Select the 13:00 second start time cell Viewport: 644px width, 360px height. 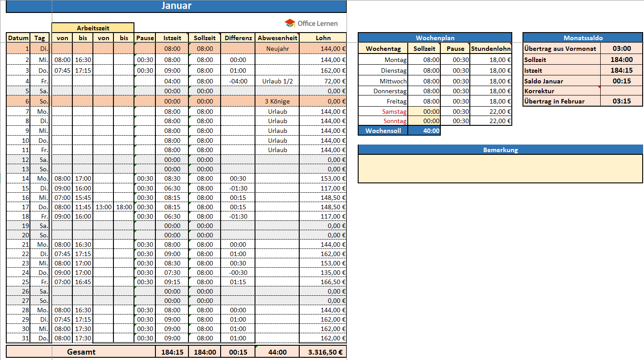point(103,207)
